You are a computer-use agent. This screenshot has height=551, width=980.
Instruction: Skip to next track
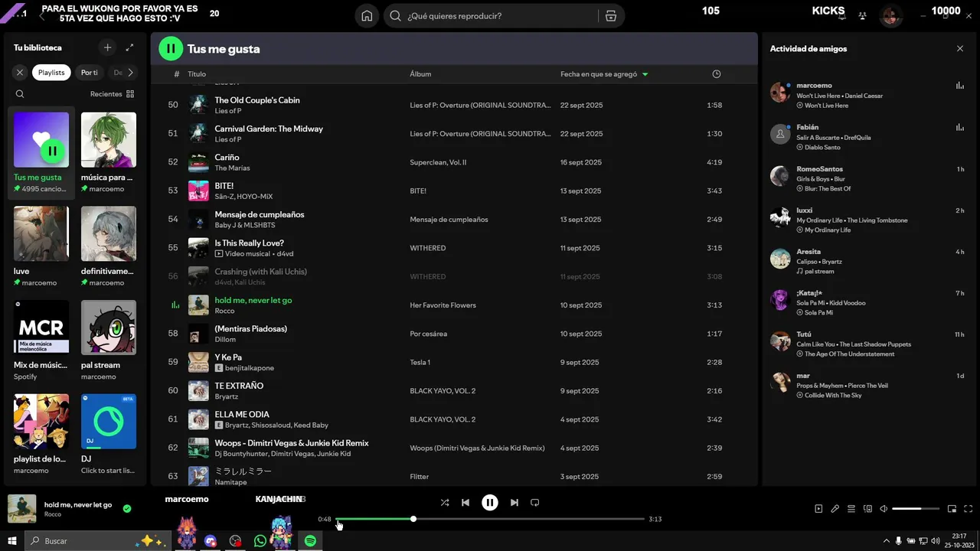(x=514, y=503)
